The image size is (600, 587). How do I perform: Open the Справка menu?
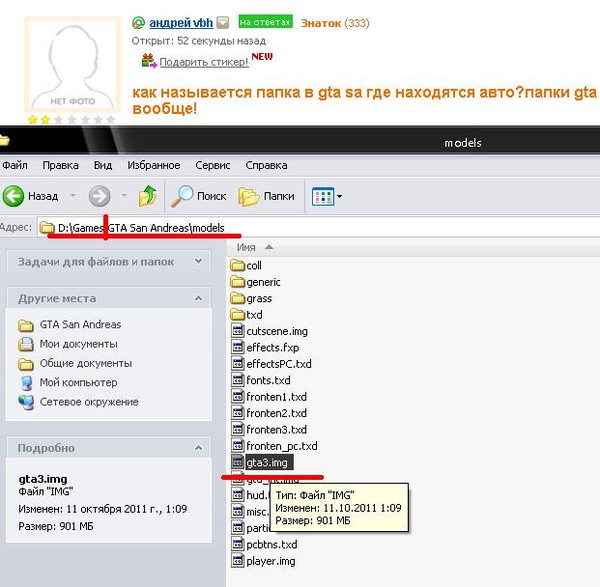(x=266, y=165)
